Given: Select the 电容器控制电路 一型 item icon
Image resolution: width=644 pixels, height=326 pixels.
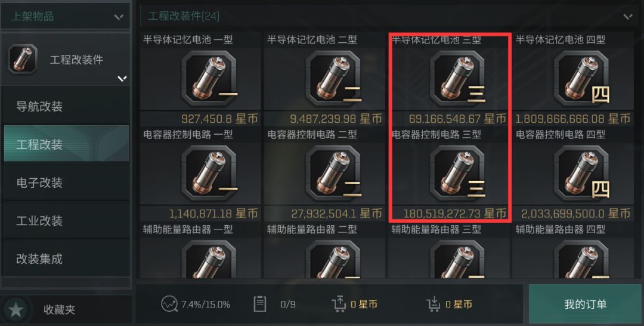Looking at the screenshot, I should [209, 173].
